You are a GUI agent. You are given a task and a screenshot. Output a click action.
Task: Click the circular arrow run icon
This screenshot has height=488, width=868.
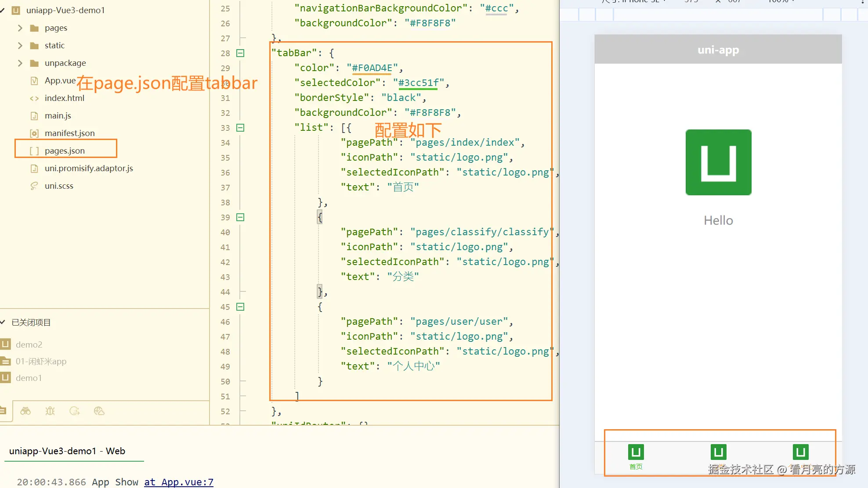click(x=75, y=411)
